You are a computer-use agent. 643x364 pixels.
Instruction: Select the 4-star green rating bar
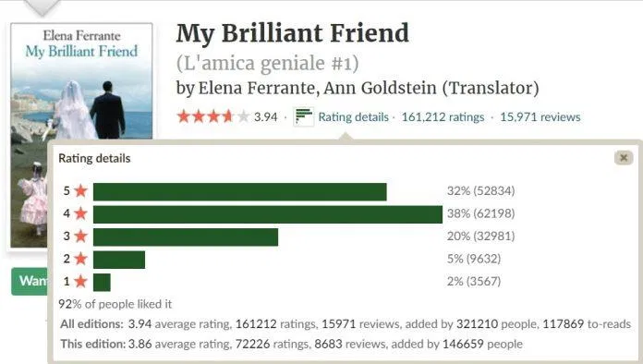tap(268, 214)
